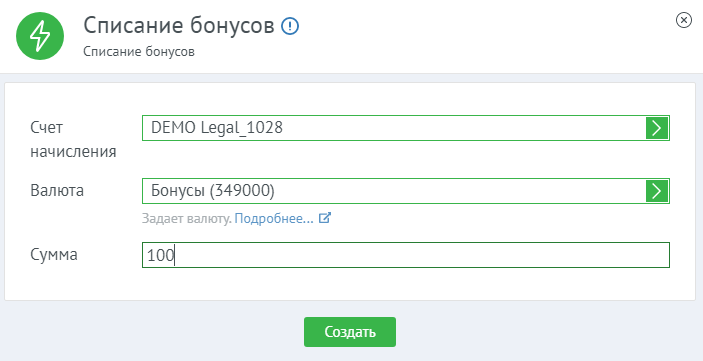Image resolution: width=703 pixels, height=361 pixels.
Task: Open the Подробнее... link
Action: pyautogui.click(x=274, y=219)
